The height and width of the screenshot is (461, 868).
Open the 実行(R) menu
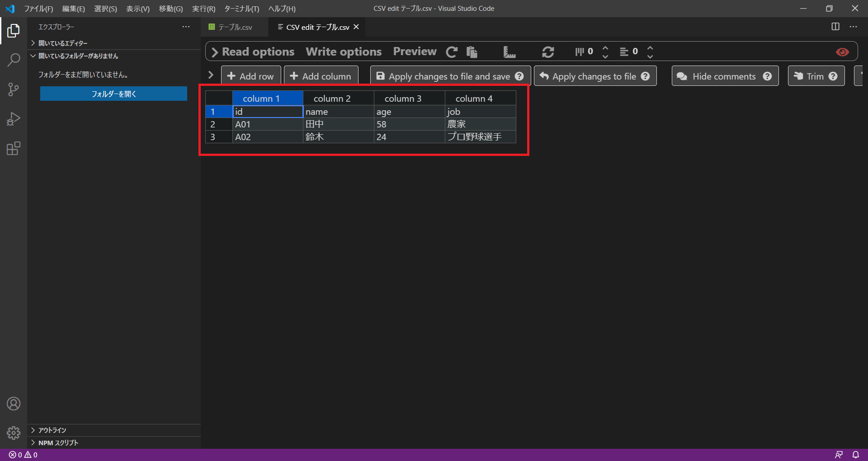coord(204,9)
